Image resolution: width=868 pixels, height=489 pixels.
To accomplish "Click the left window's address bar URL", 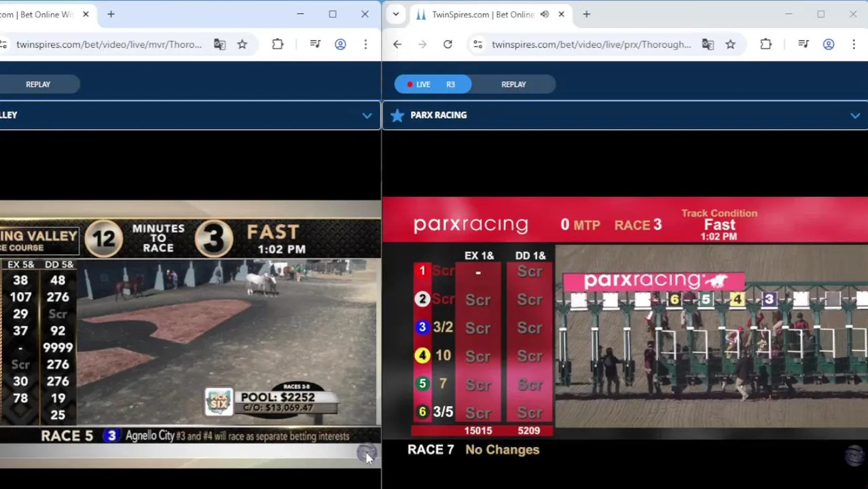I will (109, 44).
